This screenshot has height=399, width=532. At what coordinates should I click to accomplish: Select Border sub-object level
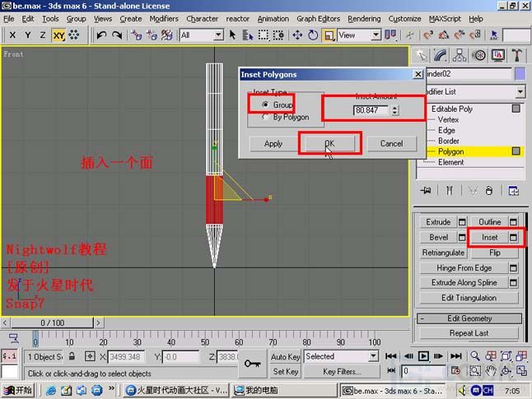[449, 141]
